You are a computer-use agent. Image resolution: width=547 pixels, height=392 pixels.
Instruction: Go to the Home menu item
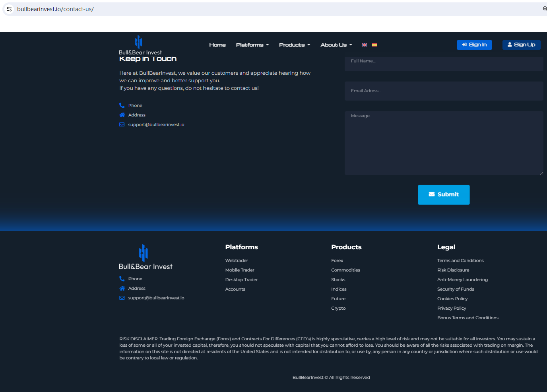pyautogui.click(x=217, y=45)
